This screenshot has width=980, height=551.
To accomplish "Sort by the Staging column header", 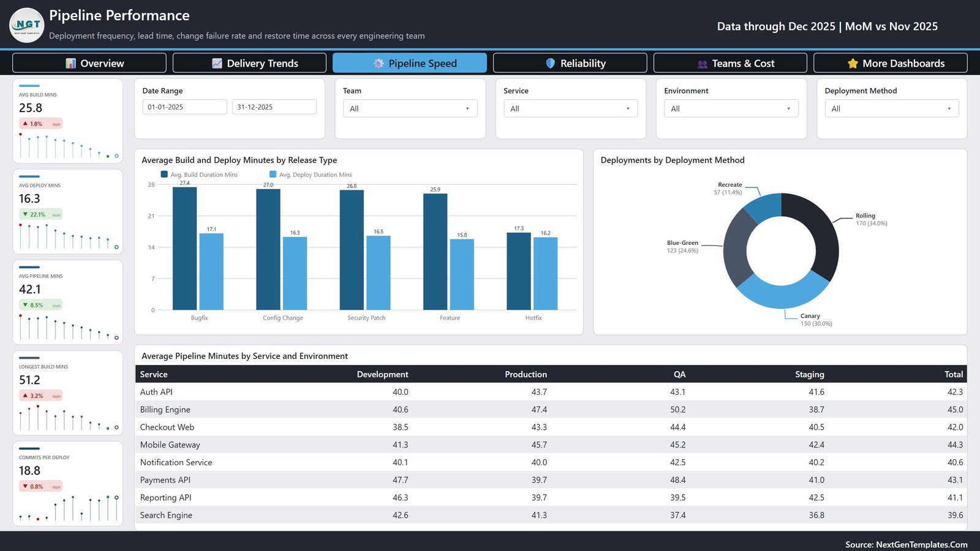I will 810,374.
